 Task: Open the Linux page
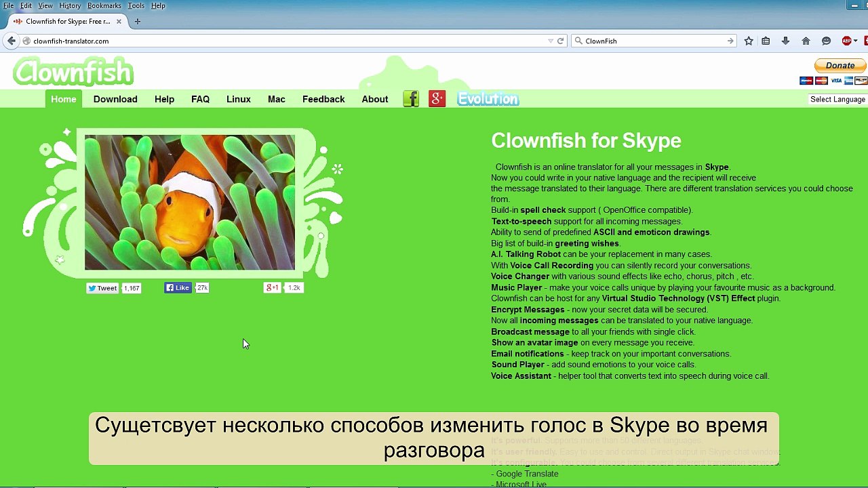click(x=239, y=99)
